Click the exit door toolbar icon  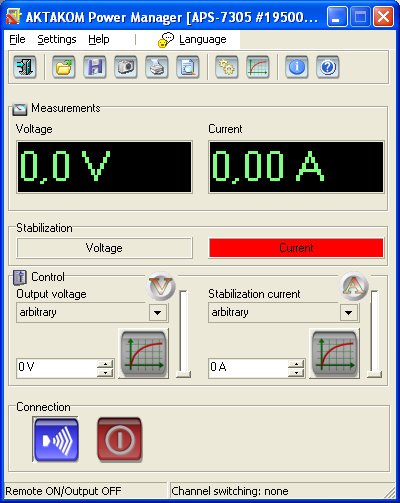click(x=25, y=67)
